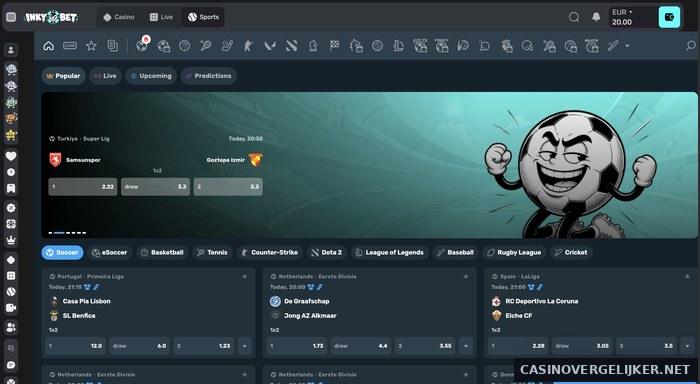Open the sports toolbar search magnifier
Image resolution: width=700 pixels, height=384 pixels.
click(690, 46)
